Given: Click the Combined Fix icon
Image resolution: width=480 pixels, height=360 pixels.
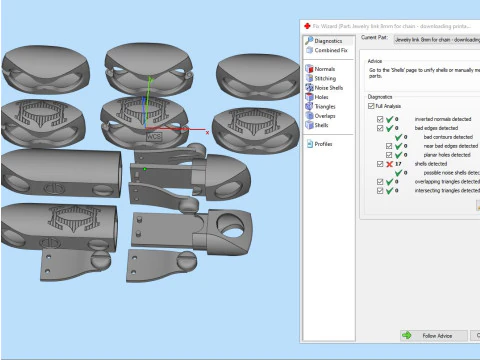Looking at the screenshot, I should (309, 50).
